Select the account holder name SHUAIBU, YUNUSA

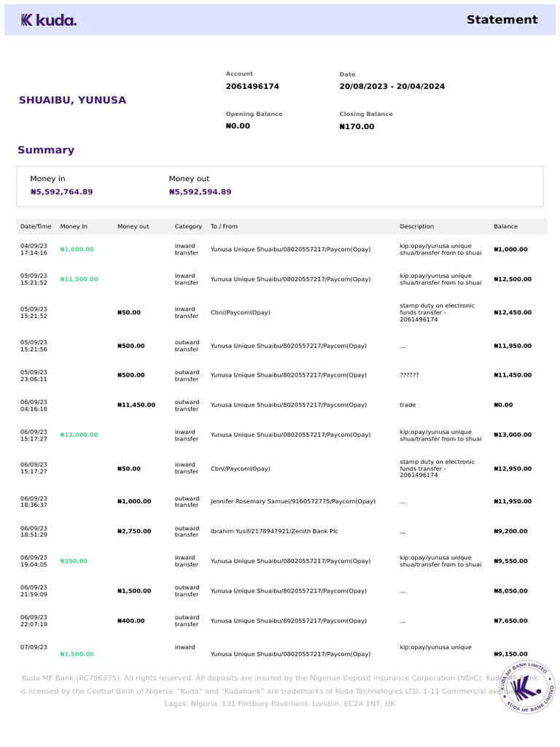[72, 100]
